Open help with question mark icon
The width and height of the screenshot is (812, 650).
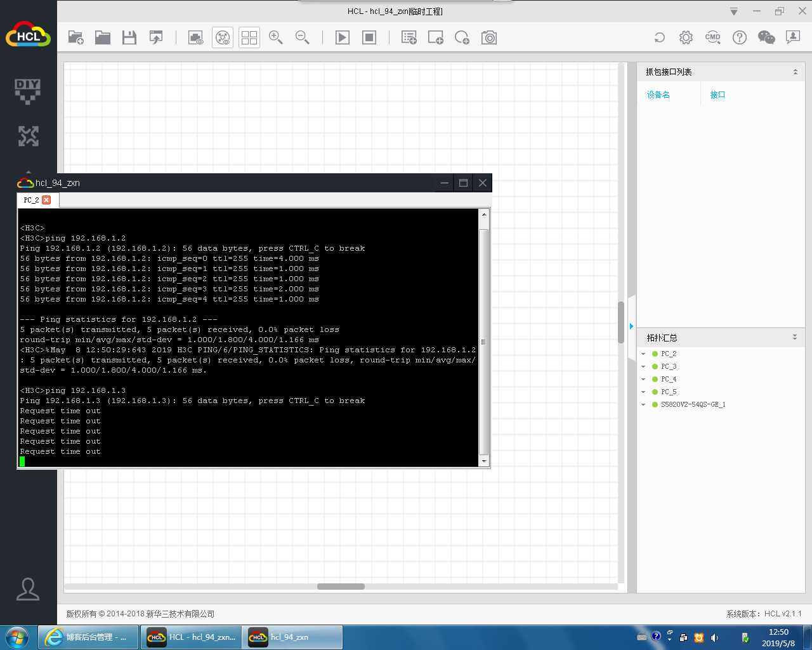coord(740,37)
